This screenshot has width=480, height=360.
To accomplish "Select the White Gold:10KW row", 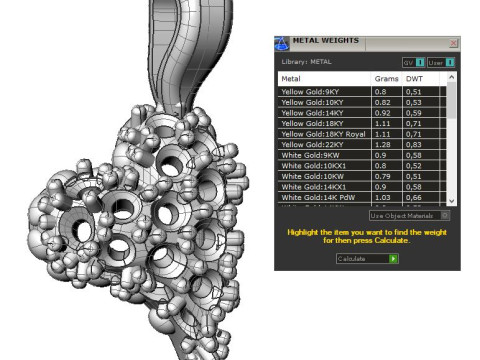I will point(362,176).
